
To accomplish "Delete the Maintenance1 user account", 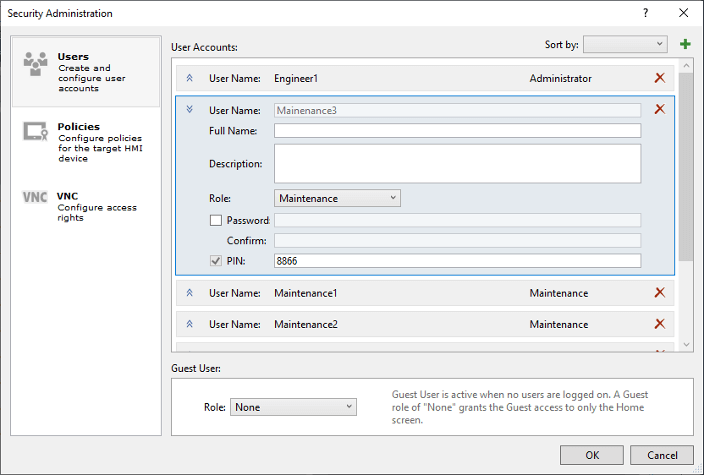I will coord(660,293).
